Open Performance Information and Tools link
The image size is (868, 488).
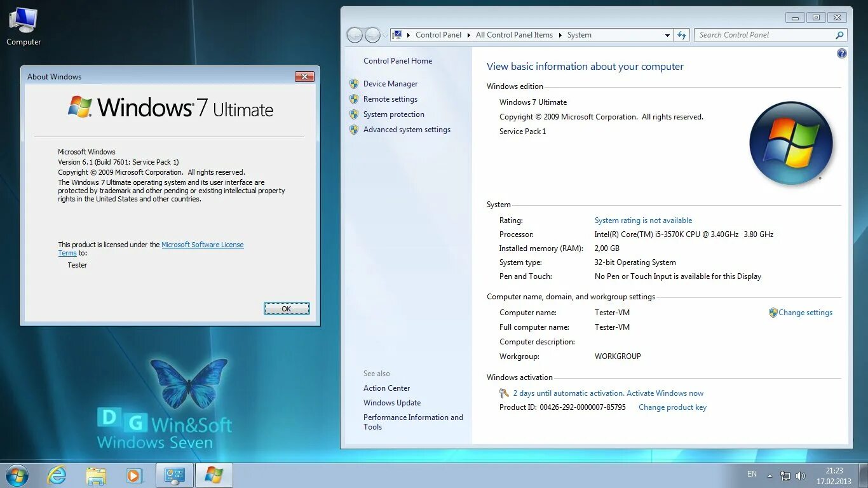click(x=413, y=422)
